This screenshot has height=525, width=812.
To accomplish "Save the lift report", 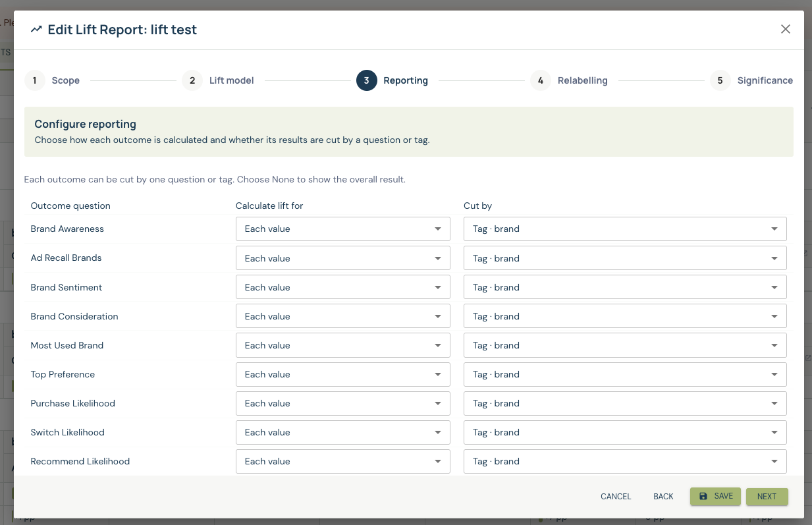I will (x=715, y=496).
